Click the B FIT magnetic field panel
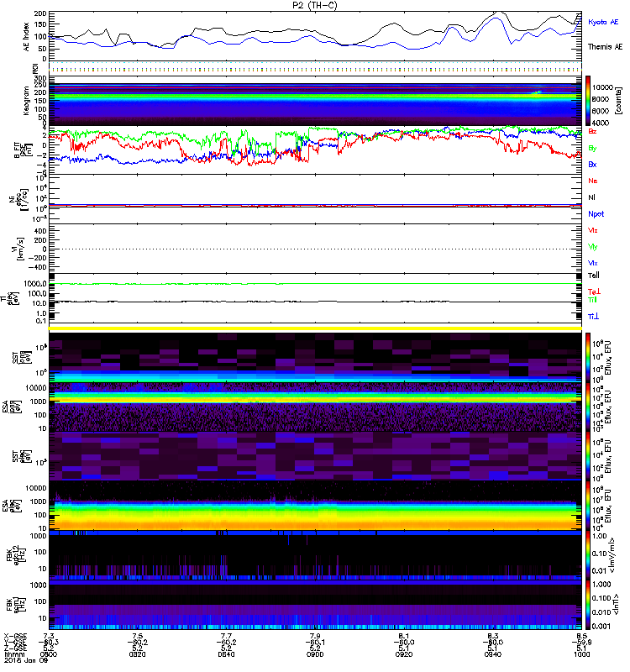Viewport: 630px width, 672px height. [315, 150]
